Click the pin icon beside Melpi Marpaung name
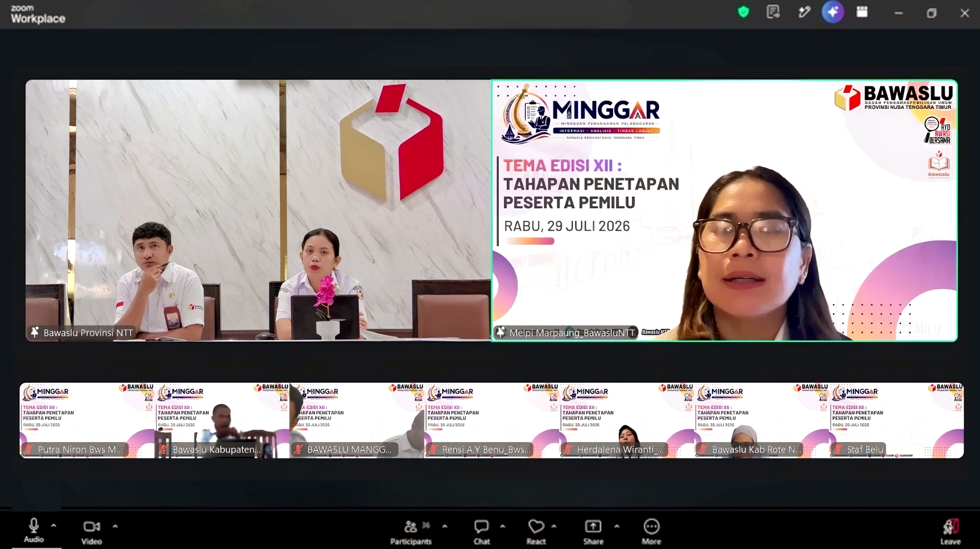Image resolution: width=980 pixels, height=549 pixels. pyautogui.click(x=501, y=332)
